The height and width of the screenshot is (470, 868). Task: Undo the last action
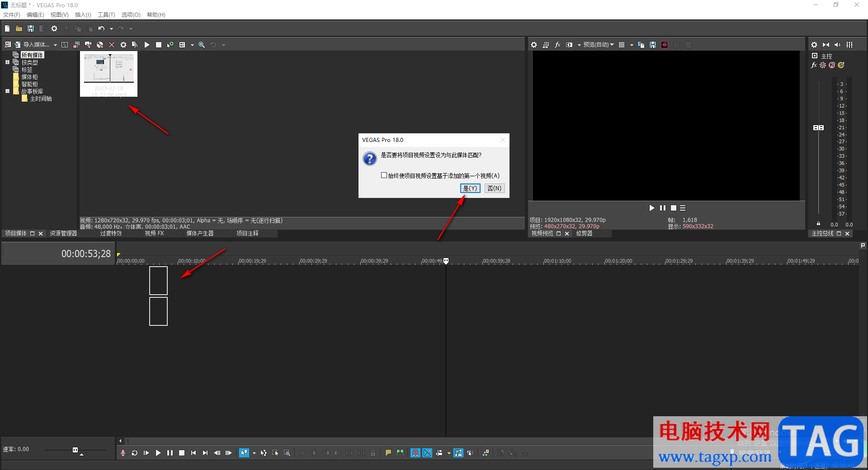[101, 28]
